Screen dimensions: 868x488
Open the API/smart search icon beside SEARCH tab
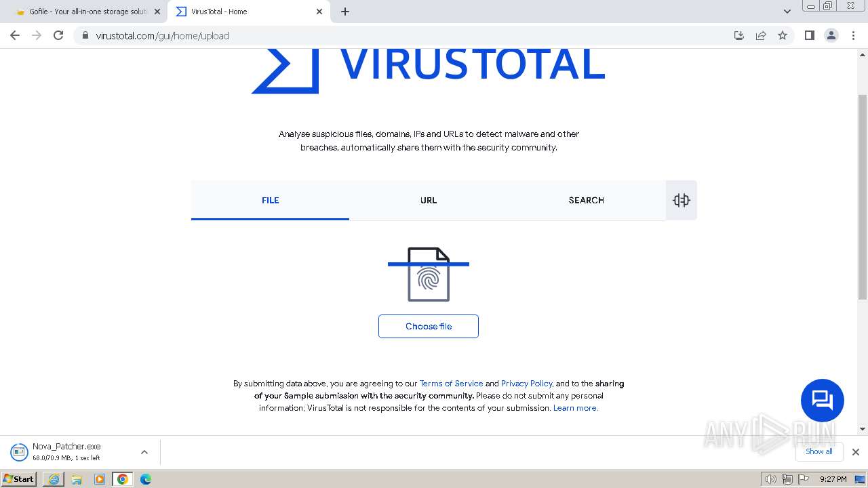[682, 200]
